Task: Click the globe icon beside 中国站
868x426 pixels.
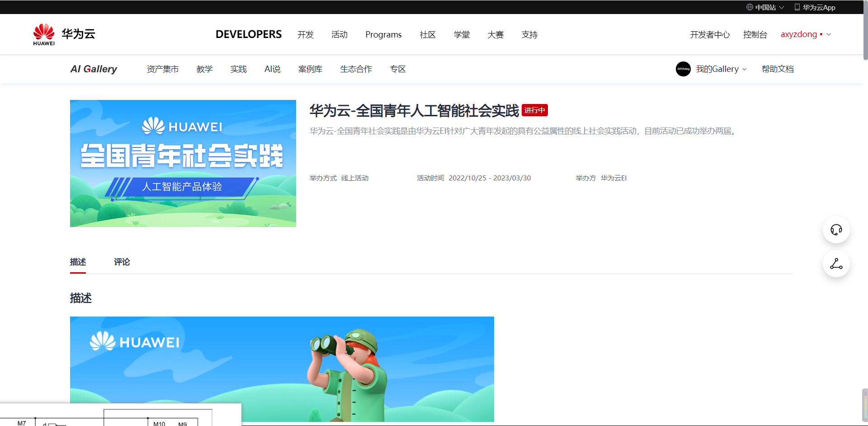Action: 750,7
